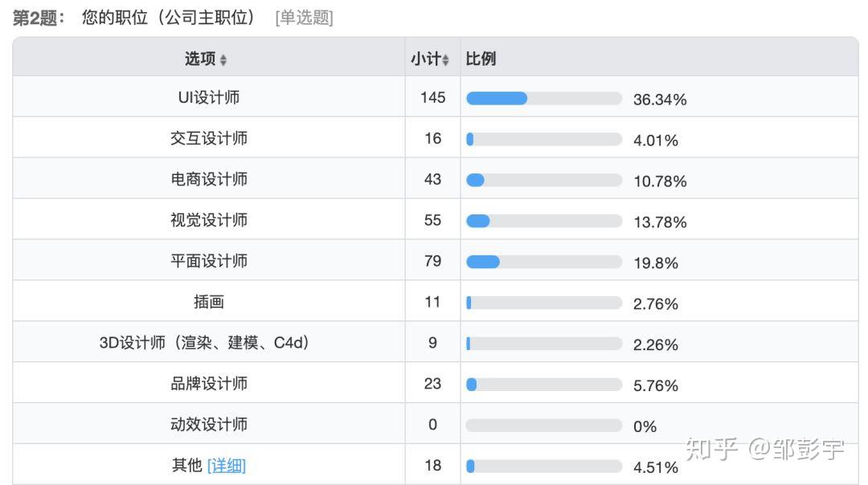Click the 品牌设计师 option label
The image size is (868, 485).
point(209,384)
